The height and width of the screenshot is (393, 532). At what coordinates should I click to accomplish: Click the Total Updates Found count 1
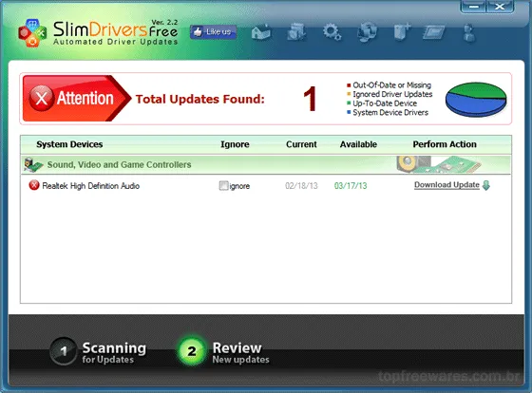(x=310, y=99)
